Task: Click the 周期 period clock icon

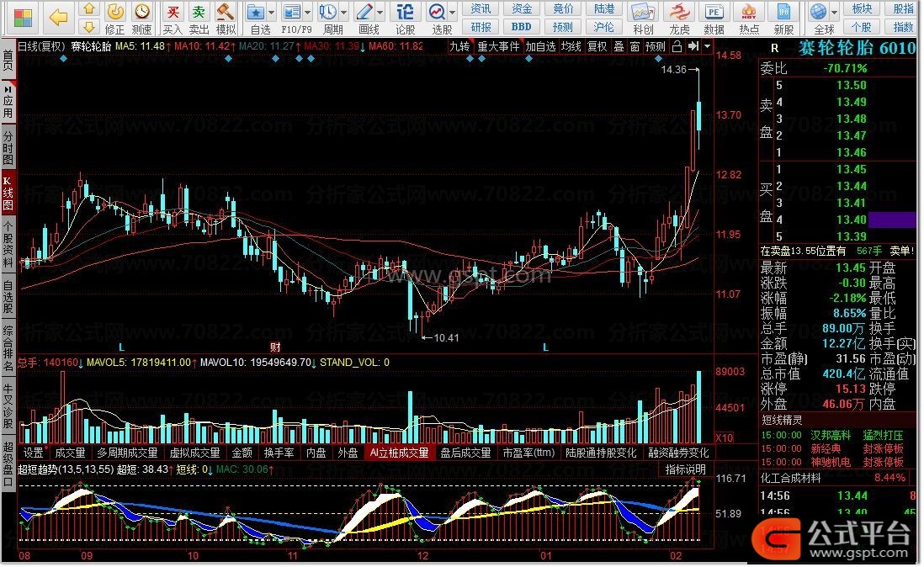Action: [x=328, y=12]
